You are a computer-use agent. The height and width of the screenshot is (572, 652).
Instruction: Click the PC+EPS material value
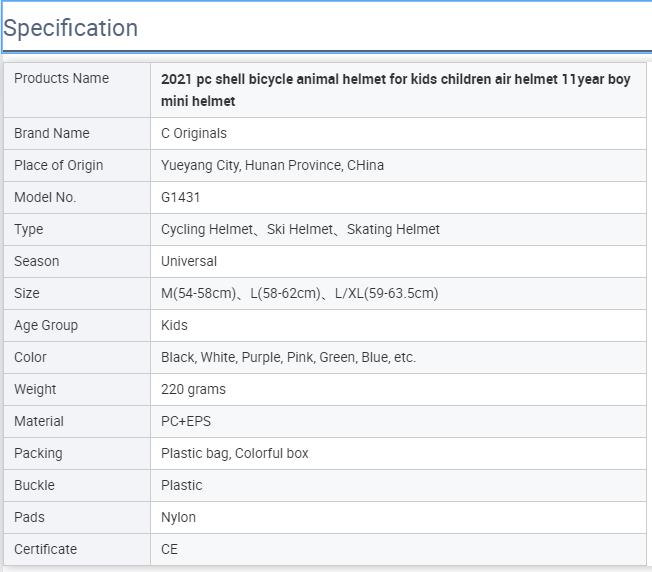[186, 422]
